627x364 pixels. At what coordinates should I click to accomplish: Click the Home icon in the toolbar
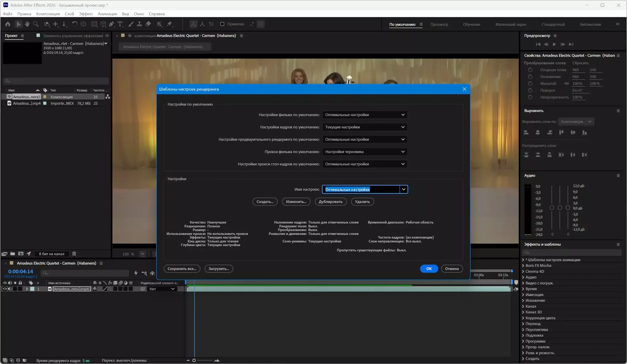tap(8, 24)
